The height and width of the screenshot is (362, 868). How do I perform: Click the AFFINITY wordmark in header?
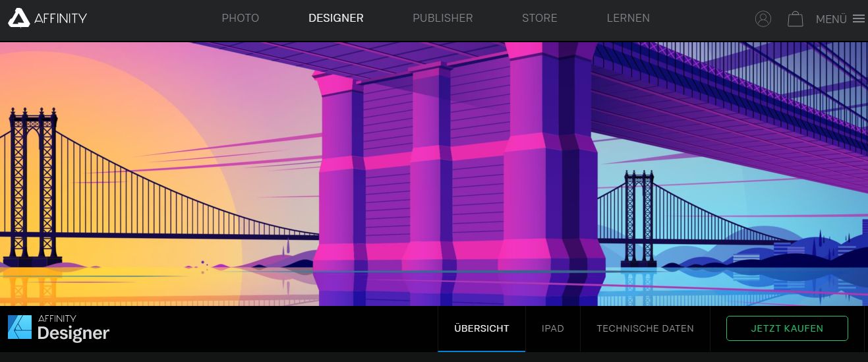point(61,18)
